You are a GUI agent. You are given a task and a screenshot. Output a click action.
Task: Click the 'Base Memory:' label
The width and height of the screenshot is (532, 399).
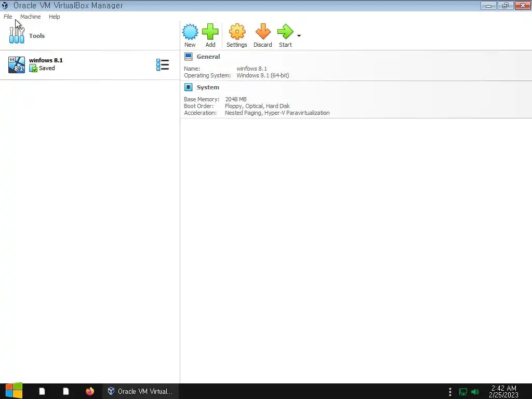pyautogui.click(x=202, y=99)
